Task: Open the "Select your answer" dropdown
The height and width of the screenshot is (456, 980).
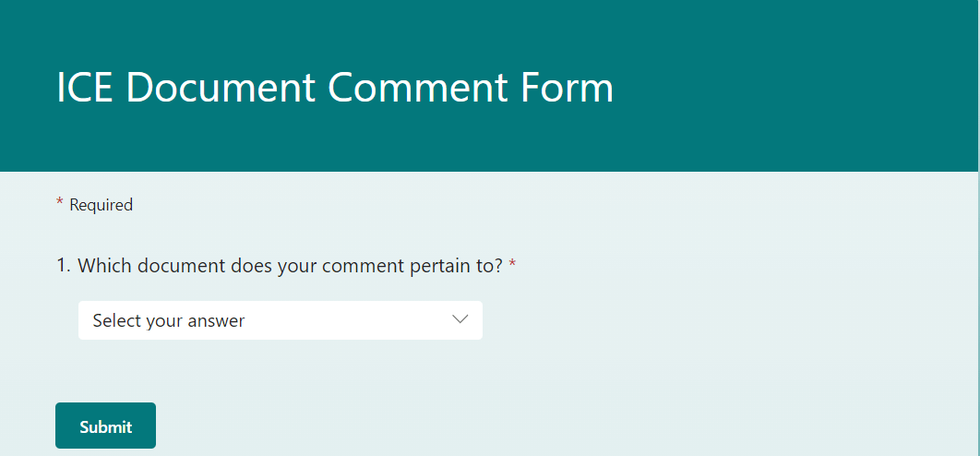Action: click(280, 320)
